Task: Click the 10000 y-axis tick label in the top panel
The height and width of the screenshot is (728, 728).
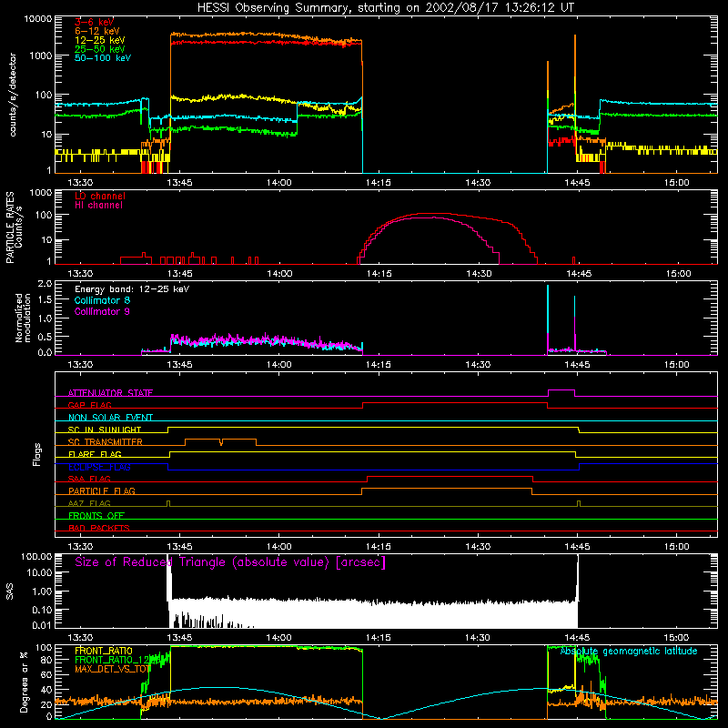Action: tap(37, 19)
